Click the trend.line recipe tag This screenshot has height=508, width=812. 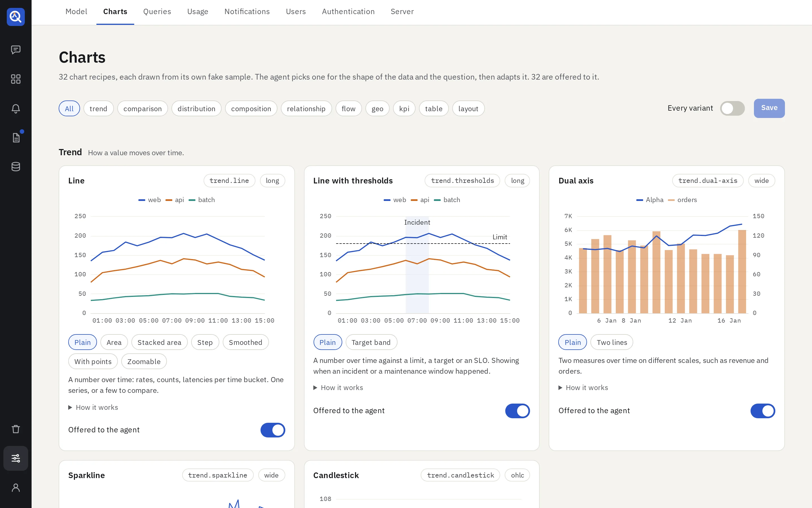tap(229, 180)
